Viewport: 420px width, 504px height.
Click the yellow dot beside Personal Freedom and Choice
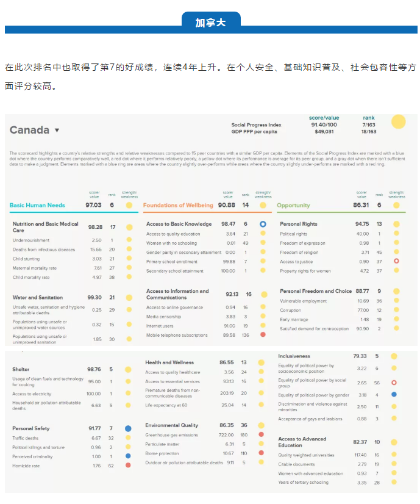396,291
